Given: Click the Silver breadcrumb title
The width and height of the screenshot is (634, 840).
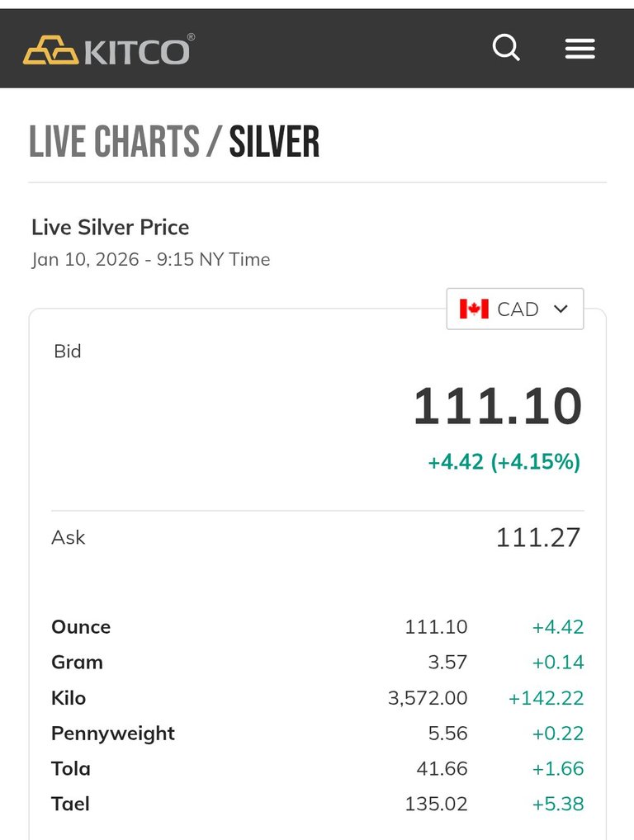Looking at the screenshot, I should click(274, 142).
